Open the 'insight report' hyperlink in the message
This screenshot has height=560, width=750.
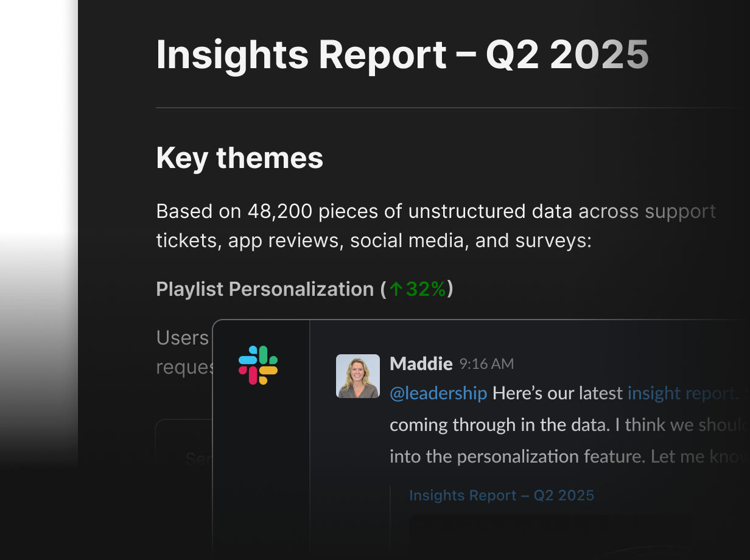coord(682,393)
